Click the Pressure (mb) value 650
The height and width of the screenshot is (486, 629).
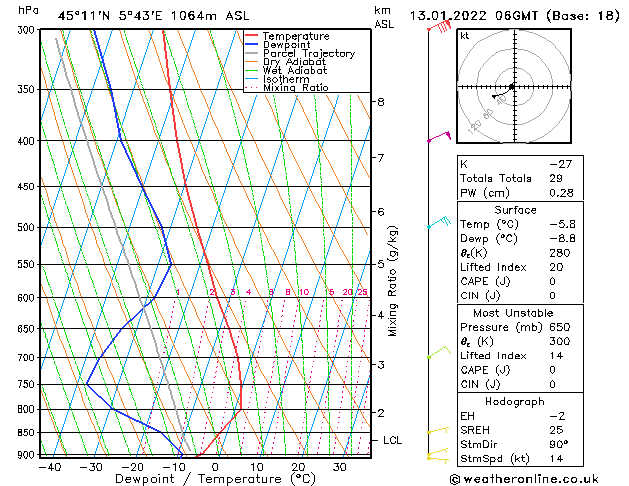click(560, 327)
